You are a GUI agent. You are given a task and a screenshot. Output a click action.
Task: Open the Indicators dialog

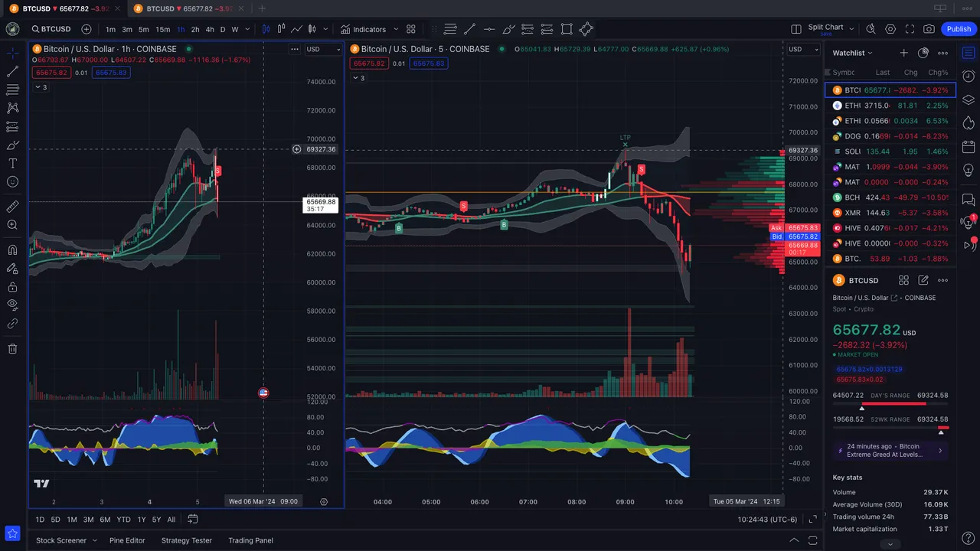(x=364, y=29)
